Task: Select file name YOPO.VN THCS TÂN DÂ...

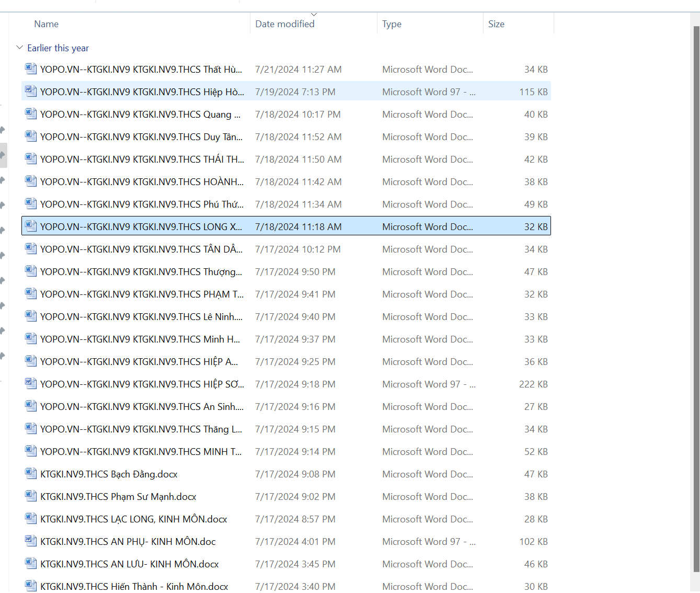Action: 142,249
